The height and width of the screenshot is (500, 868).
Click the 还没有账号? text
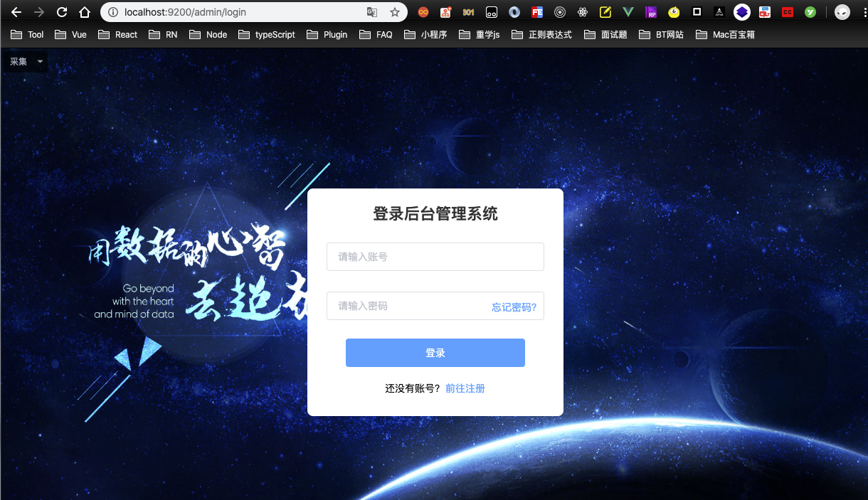pyautogui.click(x=413, y=388)
